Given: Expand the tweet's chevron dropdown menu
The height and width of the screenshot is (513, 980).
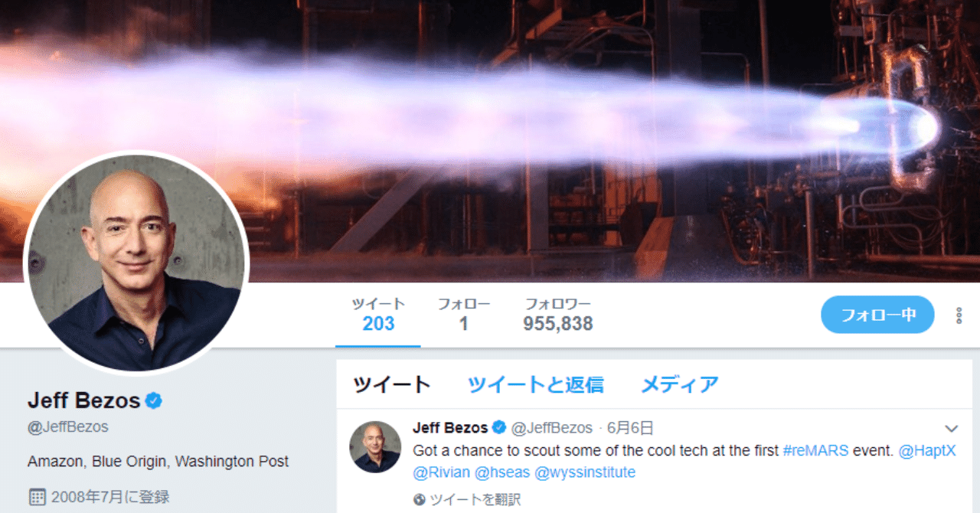Looking at the screenshot, I should coord(952,429).
